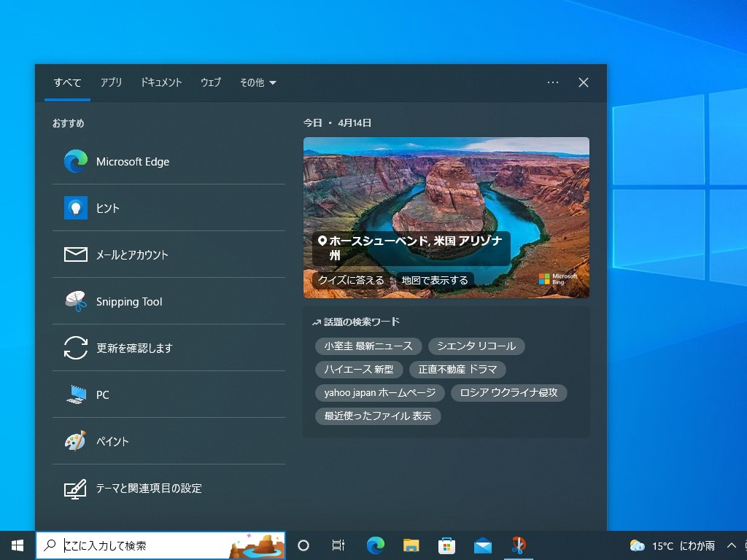Open the PC item
747x560 pixels.
[102, 394]
